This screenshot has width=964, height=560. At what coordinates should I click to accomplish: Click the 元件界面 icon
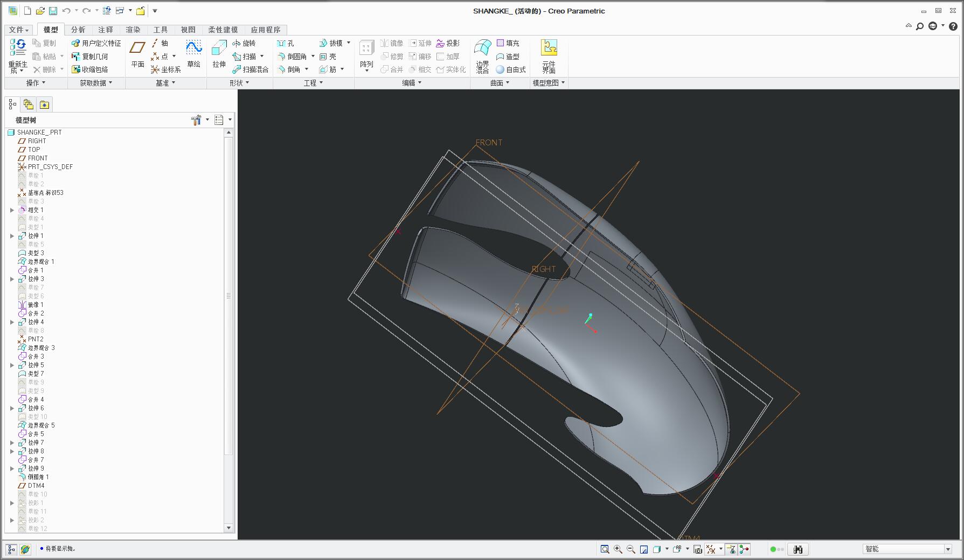(549, 56)
